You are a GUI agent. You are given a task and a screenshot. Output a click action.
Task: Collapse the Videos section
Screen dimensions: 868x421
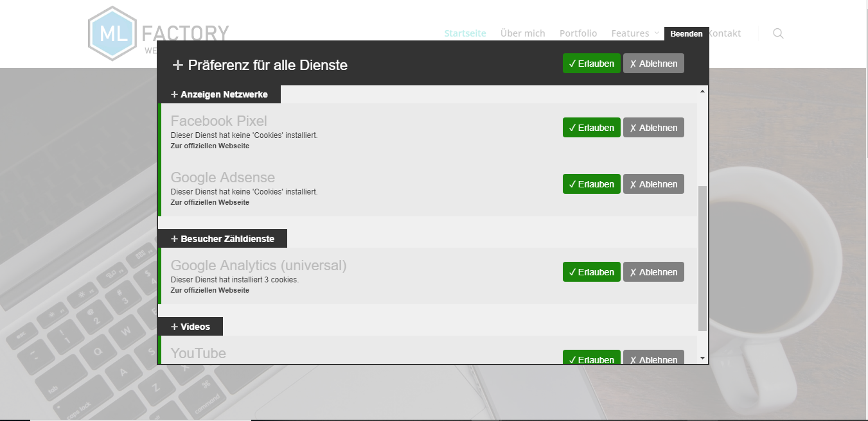coord(190,327)
